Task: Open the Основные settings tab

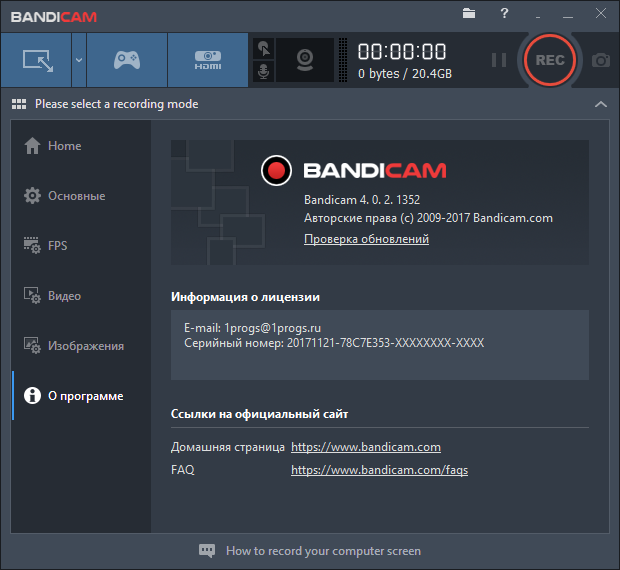Action: pyautogui.click(x=76, y=196)
